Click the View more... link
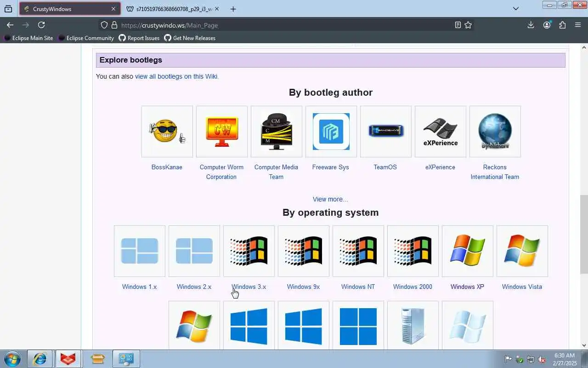 330,199
